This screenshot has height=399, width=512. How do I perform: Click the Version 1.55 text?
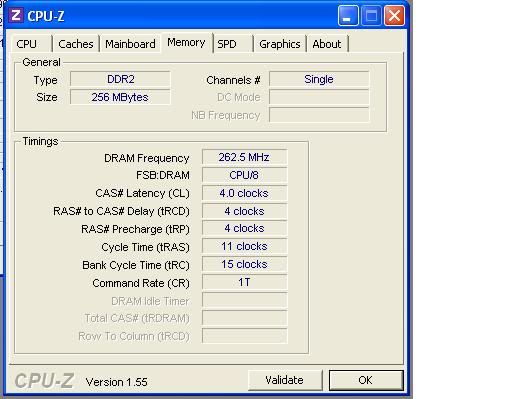[x=116, y=382]
